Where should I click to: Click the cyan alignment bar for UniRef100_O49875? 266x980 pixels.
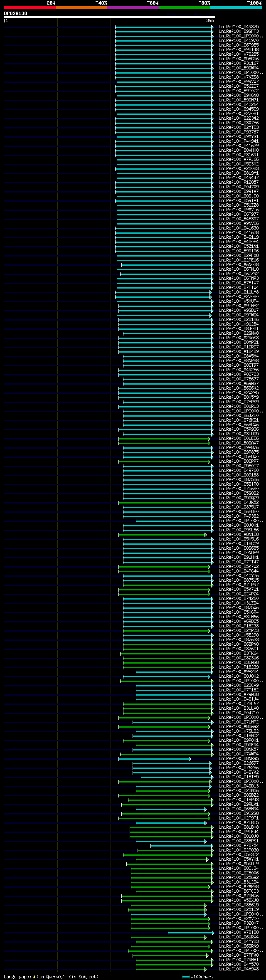point(164,27)
